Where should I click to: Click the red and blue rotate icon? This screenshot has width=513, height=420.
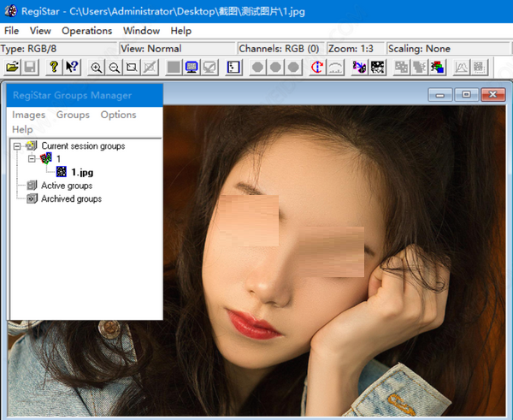[317, 68]
